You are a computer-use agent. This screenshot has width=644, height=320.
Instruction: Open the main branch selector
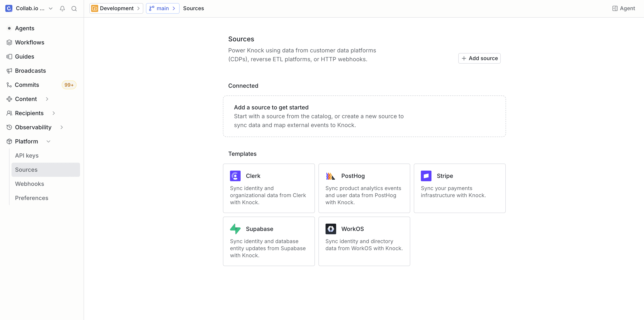click(162, 8)
